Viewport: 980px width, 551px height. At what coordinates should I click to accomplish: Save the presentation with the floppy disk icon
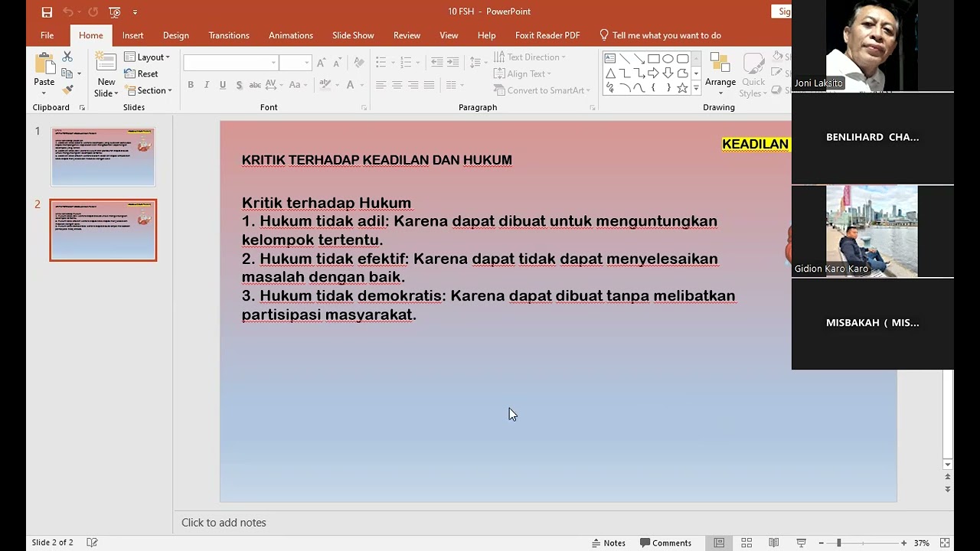coord(47,11)
